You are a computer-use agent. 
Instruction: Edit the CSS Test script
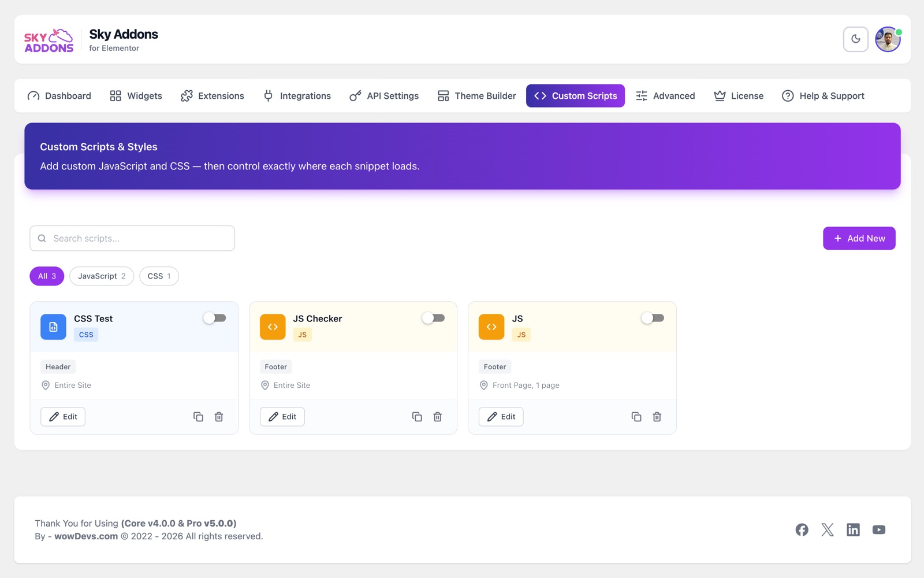point(63,417)
